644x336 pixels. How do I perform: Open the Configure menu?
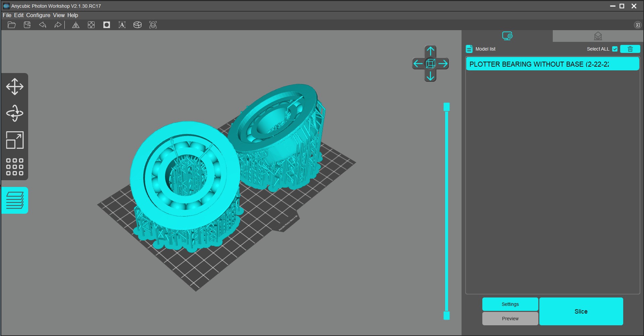point(38,15)
